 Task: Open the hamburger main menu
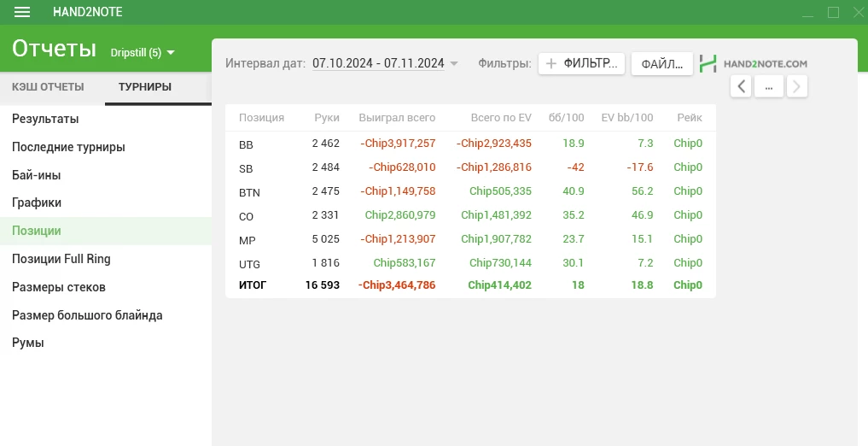tap(22, 12)
